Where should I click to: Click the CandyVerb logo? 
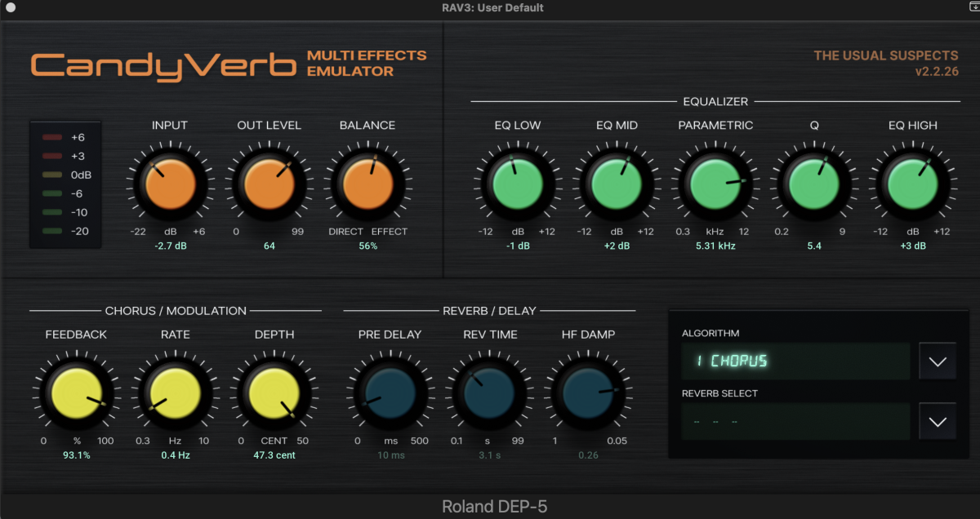[163, 64]
